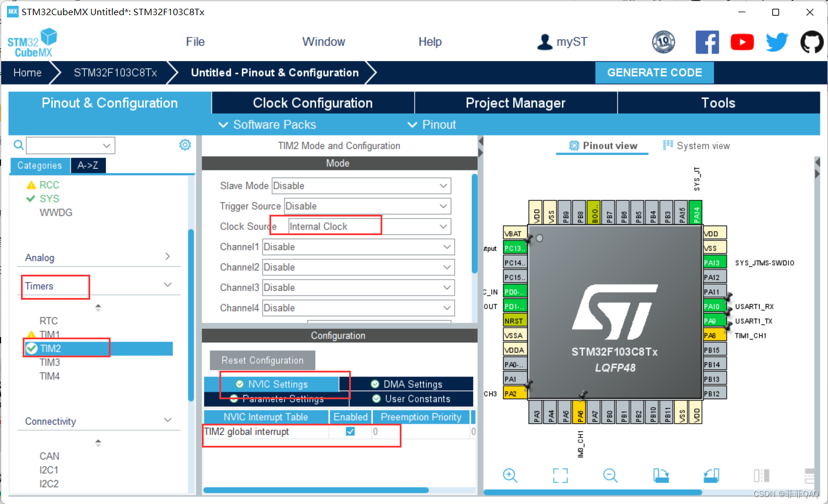Fit chip to view with best-fit icon

560,475
